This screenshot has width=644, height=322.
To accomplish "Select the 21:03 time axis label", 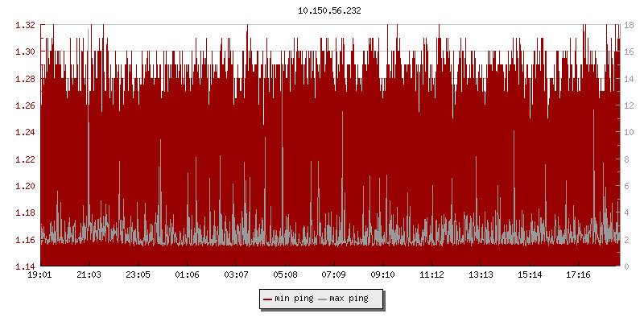I will 89,275.
